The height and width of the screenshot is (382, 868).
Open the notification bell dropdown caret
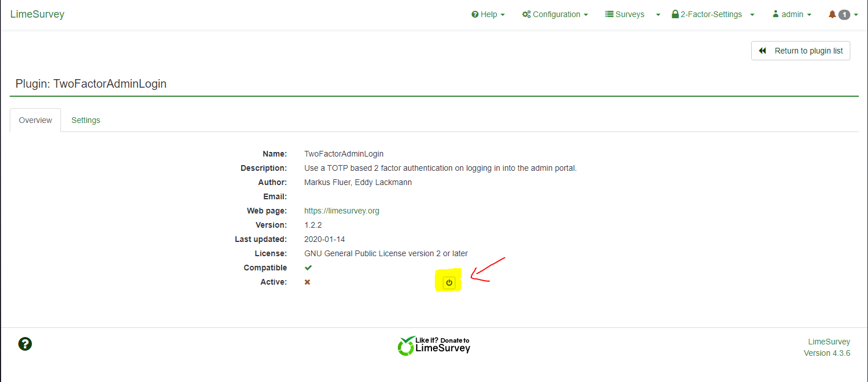[x=856, y=15]
